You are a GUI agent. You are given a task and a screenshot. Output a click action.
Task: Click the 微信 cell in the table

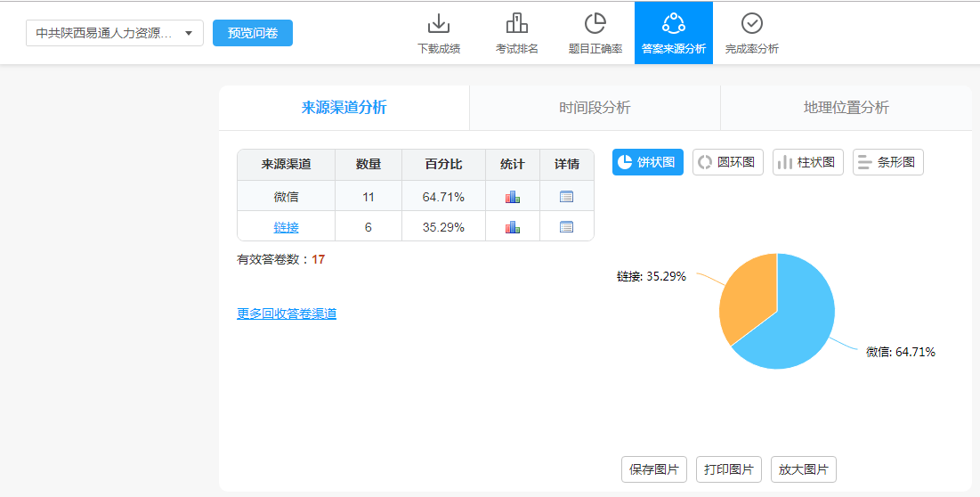pyautogui.click(x=286, y=197)
